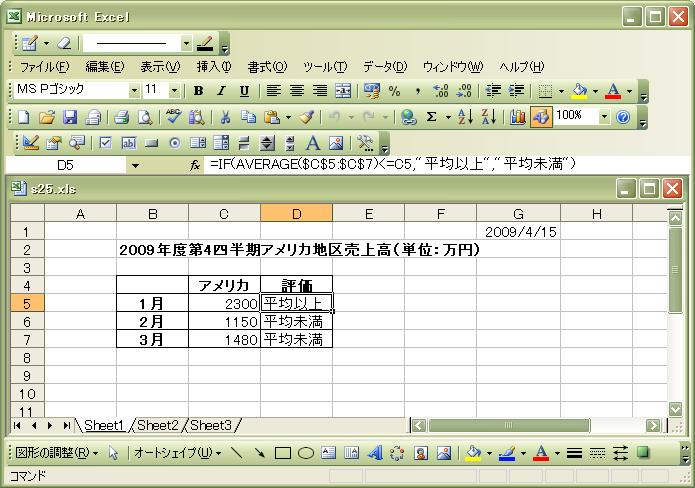Apply percent style format
The height and width of the screenshot is (488, 695).
tap(394, 91)
